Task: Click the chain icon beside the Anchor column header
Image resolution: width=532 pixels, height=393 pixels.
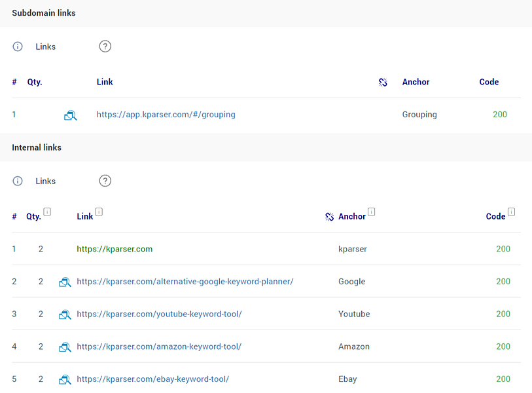Action: pyautogui.click(x=329, y=216)
